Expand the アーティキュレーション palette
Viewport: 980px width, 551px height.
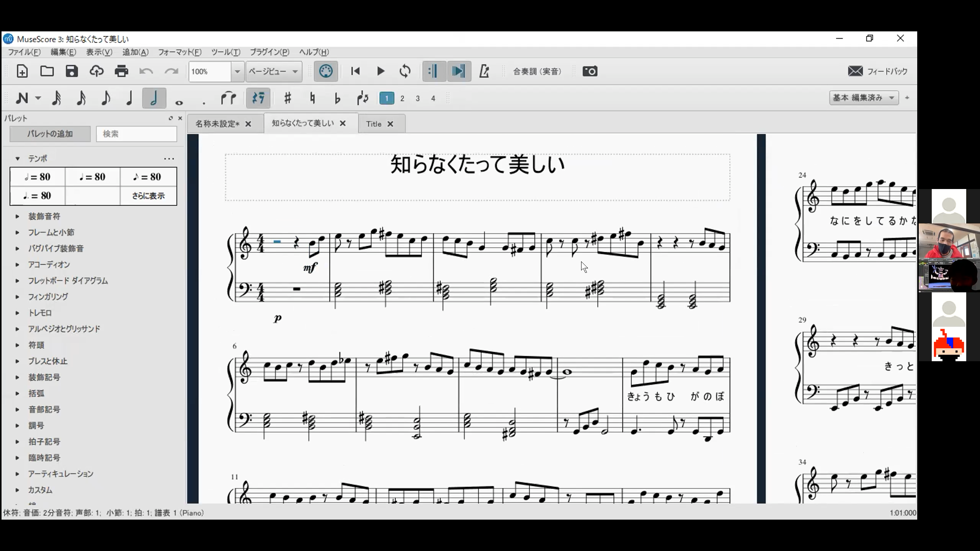[17, 474]
